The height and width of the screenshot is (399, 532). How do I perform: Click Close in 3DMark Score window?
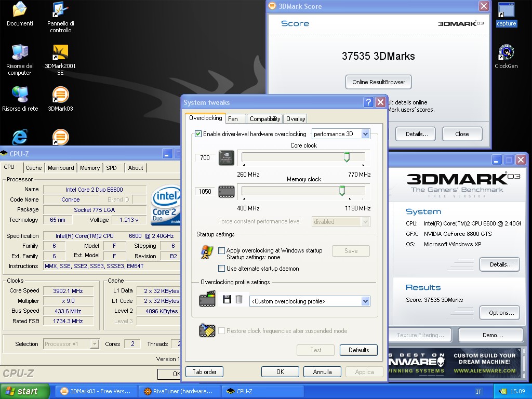[x=462, y=134]
